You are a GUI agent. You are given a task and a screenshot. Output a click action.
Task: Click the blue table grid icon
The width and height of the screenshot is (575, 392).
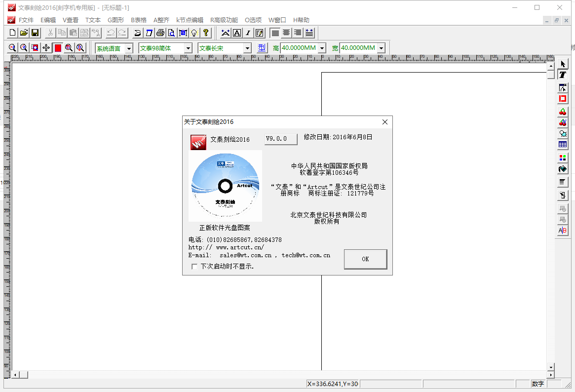pos(563,145)
